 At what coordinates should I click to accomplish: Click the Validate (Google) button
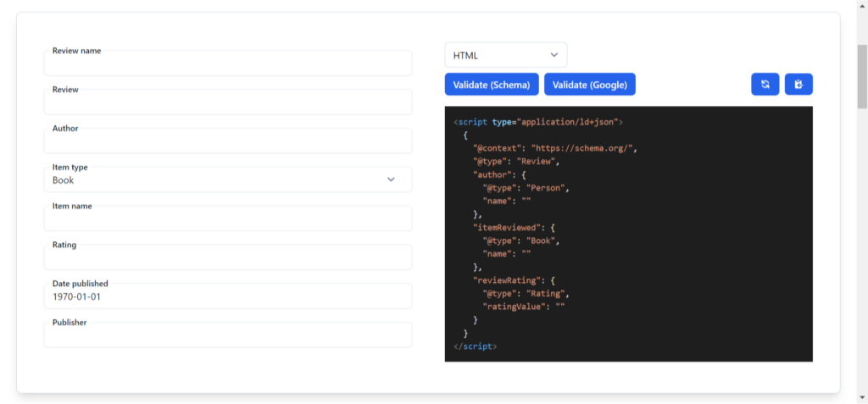pyautogui.click(x=590, y=85)
